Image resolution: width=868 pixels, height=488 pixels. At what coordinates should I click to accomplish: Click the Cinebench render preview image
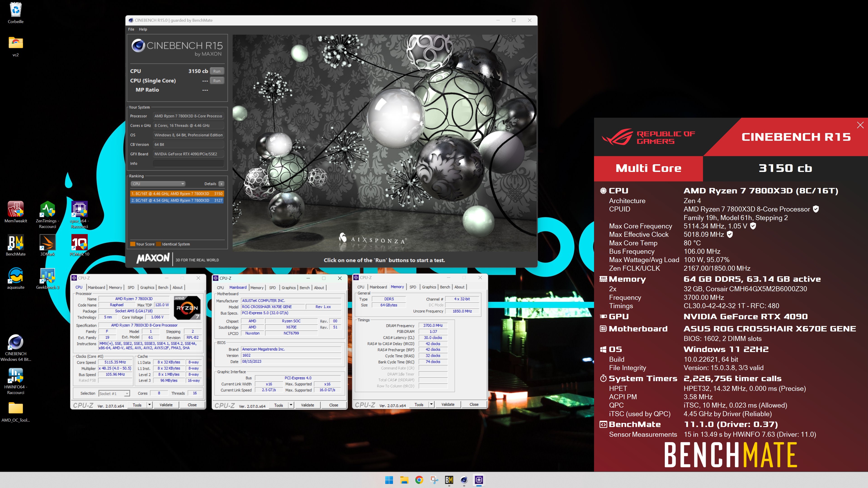[x=384, y=143]
